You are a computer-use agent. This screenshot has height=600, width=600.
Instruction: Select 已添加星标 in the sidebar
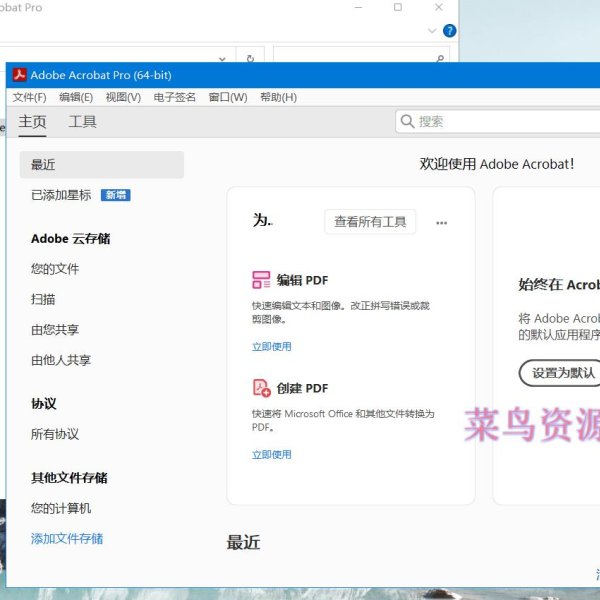(x=61, y=195)
